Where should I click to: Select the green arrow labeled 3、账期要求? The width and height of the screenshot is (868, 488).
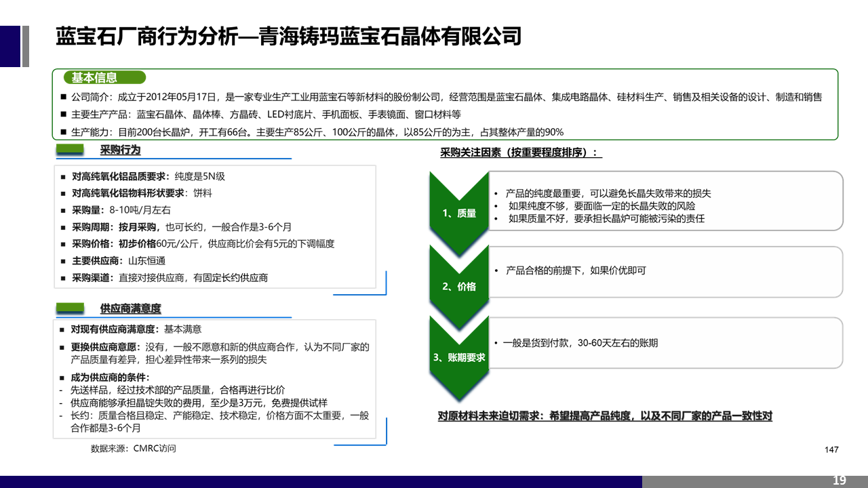(x=459, y=357)
